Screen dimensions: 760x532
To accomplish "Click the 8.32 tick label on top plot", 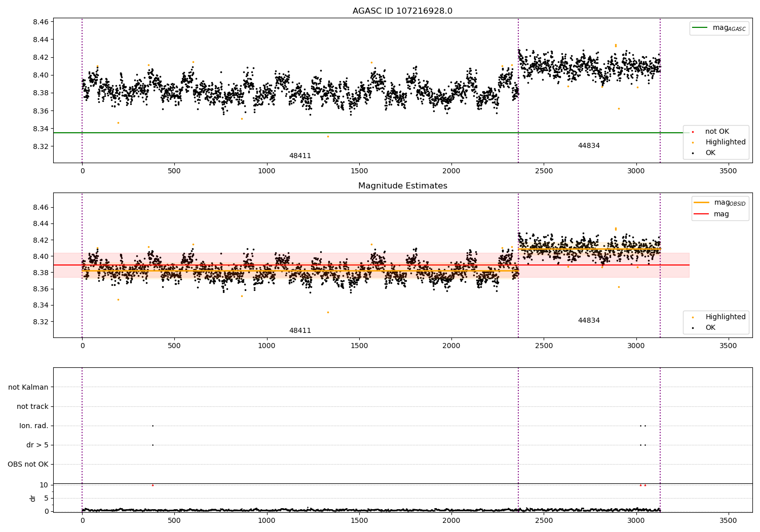I will pos(40,146).
